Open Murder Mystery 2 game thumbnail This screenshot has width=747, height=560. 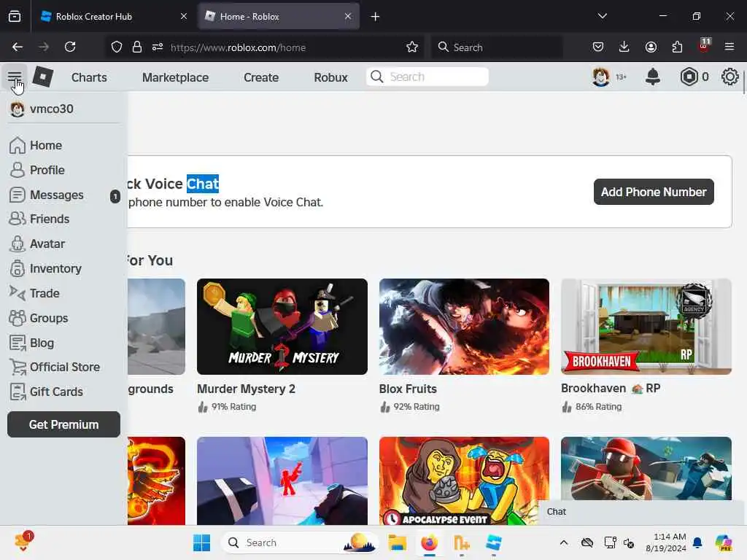coord(282,327)
